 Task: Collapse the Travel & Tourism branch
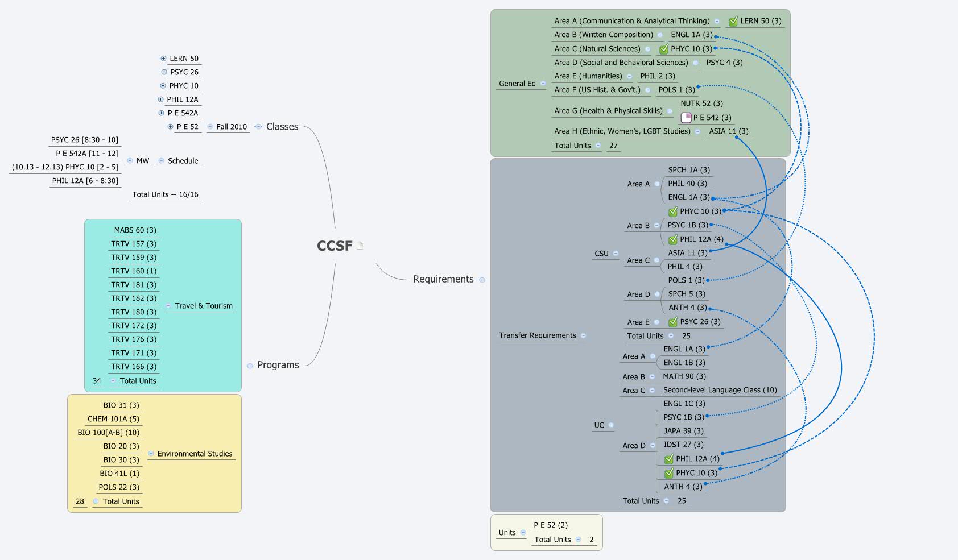168,306
